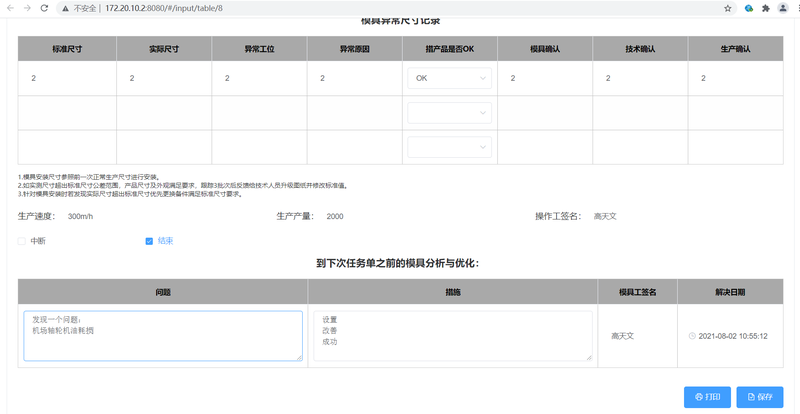
Task: Open the empty dropdown in second table row
Action: 449,113
